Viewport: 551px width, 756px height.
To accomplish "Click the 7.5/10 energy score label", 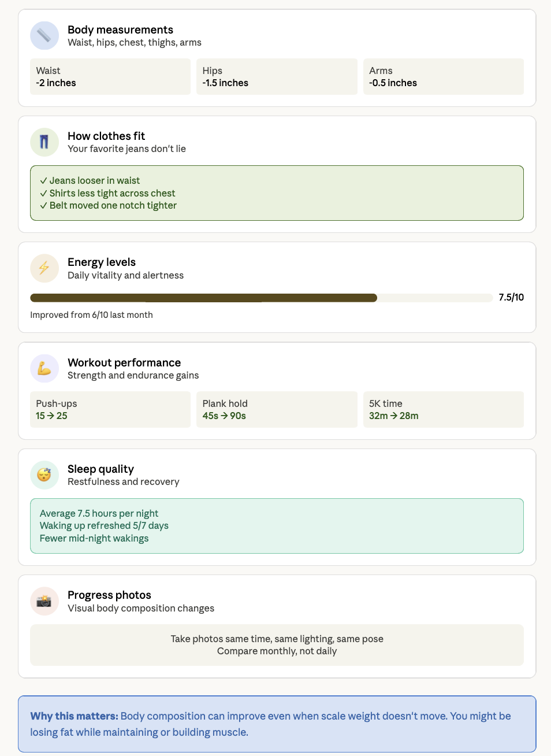I will pyautogui.click(x=511, y=298).
